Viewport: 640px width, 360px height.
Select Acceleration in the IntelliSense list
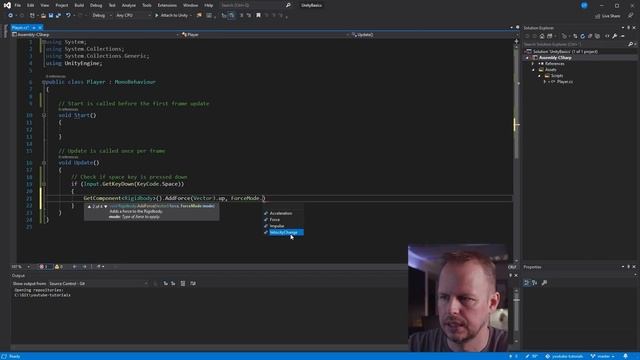tap(283, 213)
